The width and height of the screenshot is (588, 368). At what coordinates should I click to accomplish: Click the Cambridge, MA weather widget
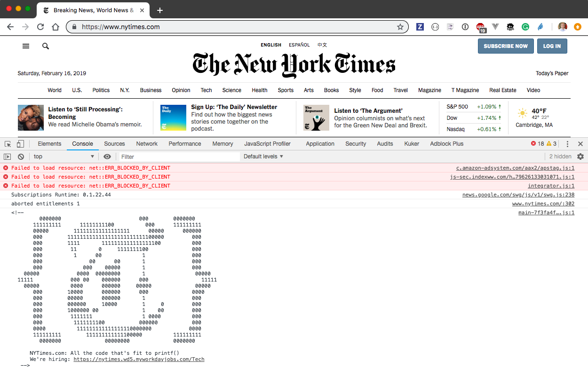coord(534,117)
